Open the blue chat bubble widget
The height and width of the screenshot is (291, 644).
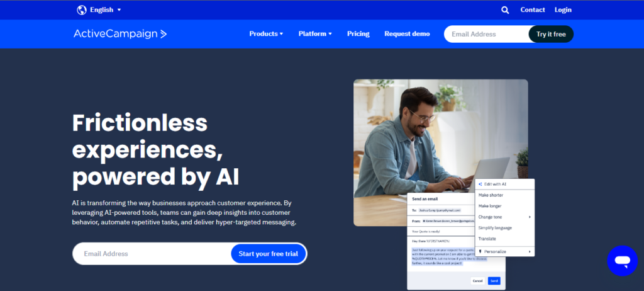[x=622, y=261]
